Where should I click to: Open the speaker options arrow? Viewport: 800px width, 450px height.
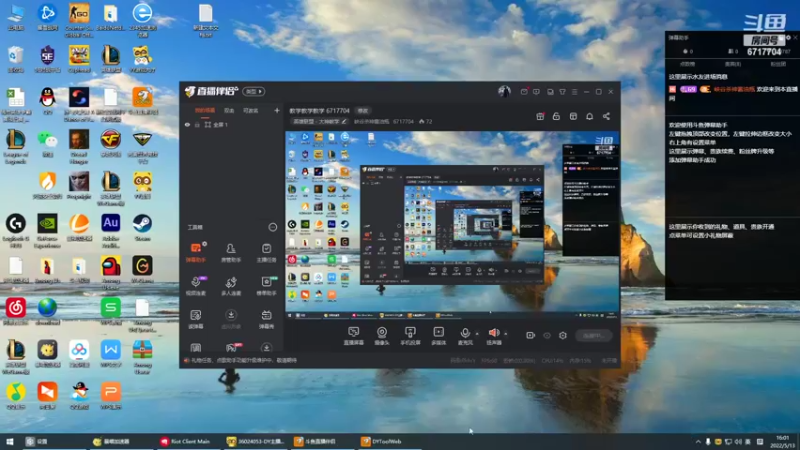506,334
